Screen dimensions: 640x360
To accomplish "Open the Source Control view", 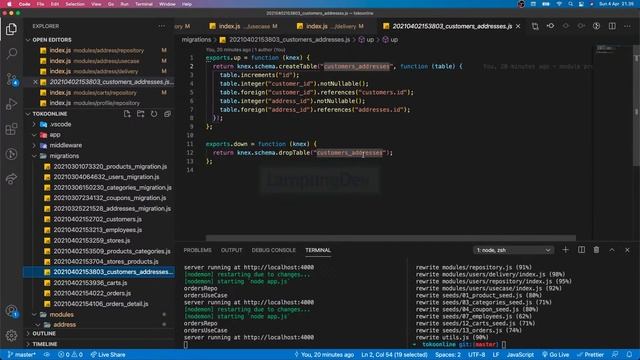I will coord(11,79).
